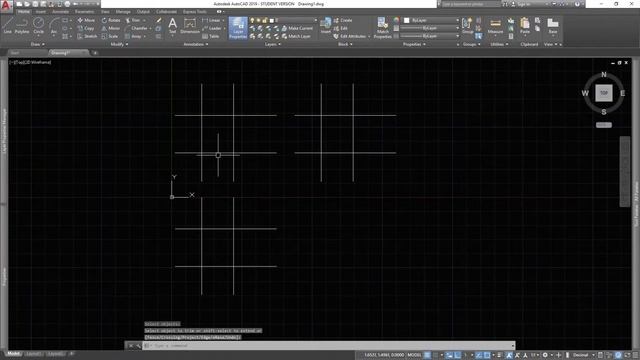Activate the Array command

pyautogui.click(x=133, y=36)
